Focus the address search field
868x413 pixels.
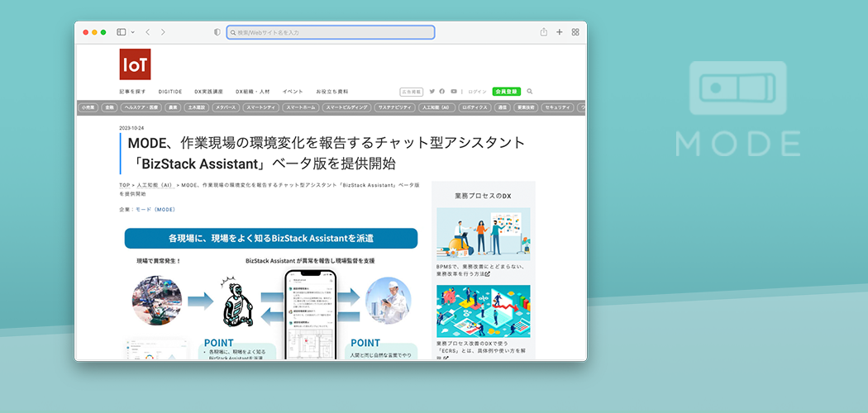point(331,32)
